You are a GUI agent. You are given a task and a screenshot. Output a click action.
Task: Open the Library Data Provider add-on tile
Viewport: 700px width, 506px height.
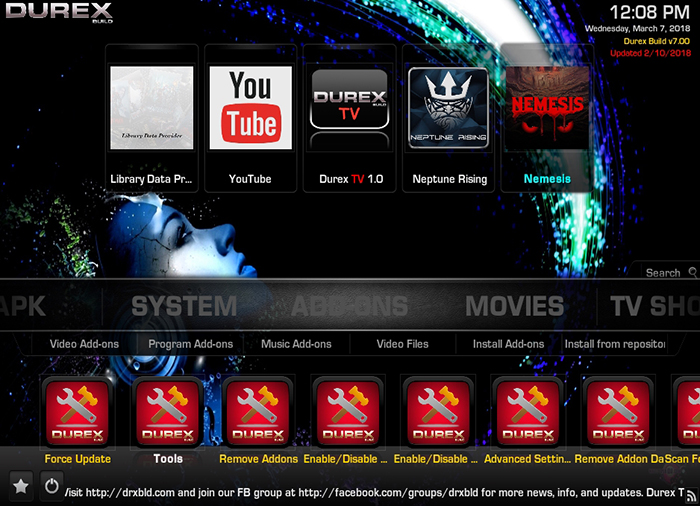pyautogui.click(x=152, y=118)
